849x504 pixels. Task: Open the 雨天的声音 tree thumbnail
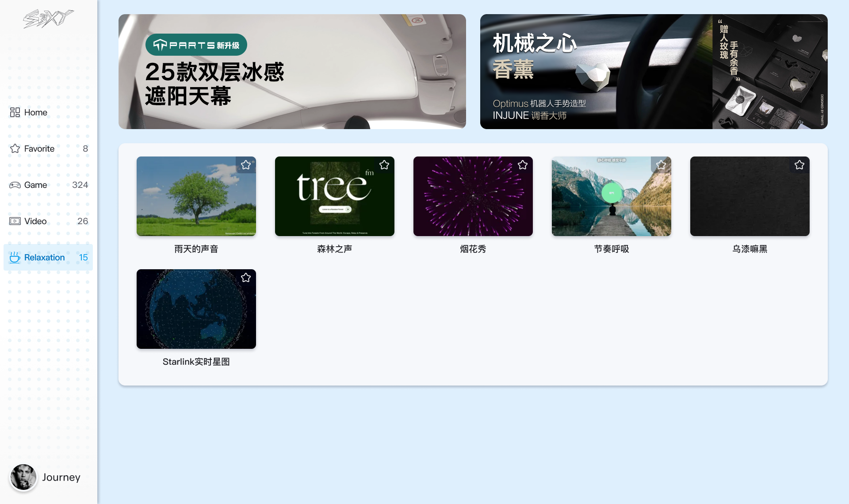pos(196,196)
